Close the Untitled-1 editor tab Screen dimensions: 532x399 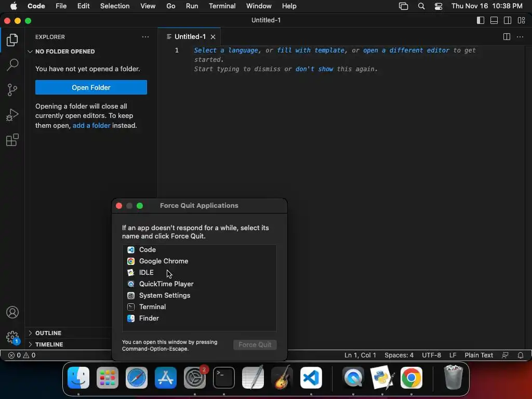(213, 37)
